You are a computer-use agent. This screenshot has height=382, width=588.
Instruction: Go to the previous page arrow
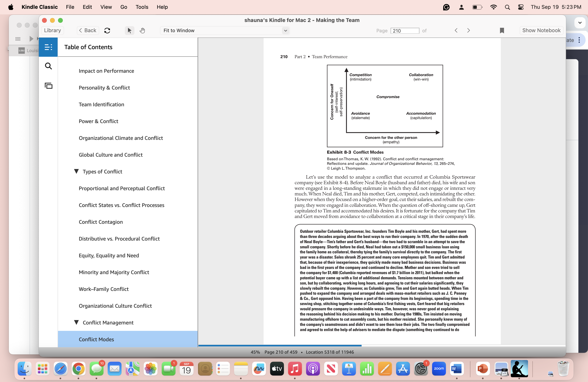[x=456, y=30]
